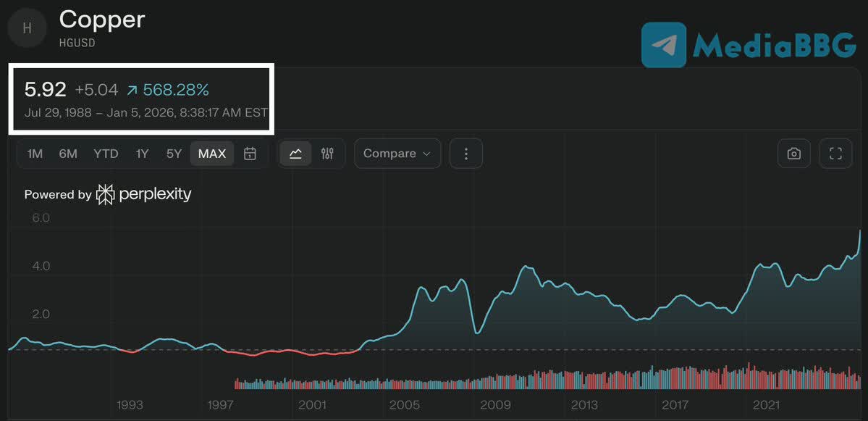Choose the YTD time range

coord(106,154)
